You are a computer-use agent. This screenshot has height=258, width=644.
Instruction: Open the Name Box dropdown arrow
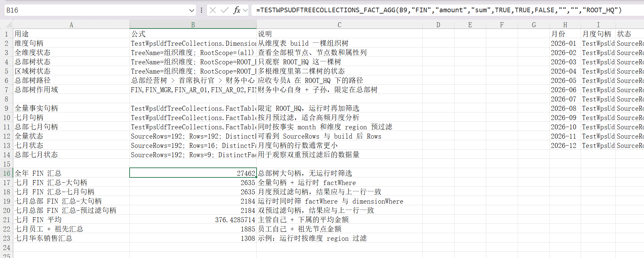pyautogui.click(x=192, y=10)
